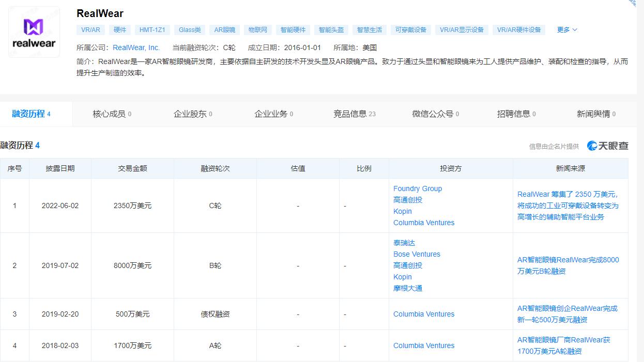The image size is (644, 362).
Task: Open Kopin link in B轮 row
Action: point(403,277)
